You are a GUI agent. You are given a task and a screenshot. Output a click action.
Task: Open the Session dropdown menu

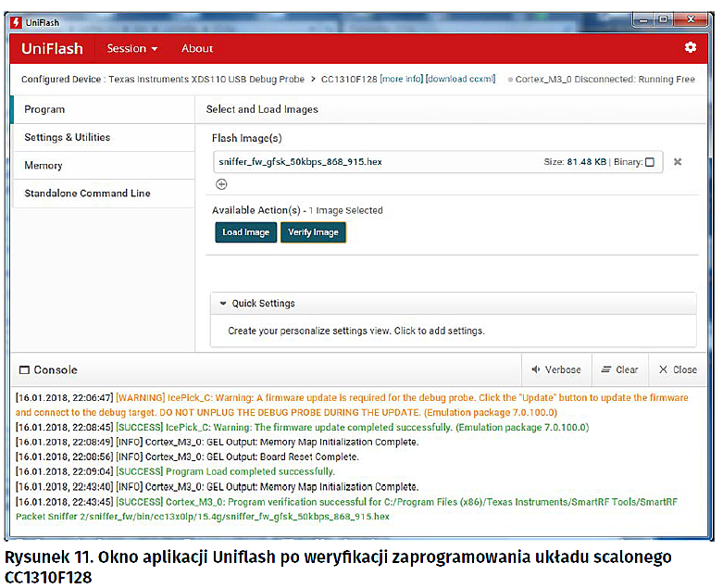click(132, 48)
